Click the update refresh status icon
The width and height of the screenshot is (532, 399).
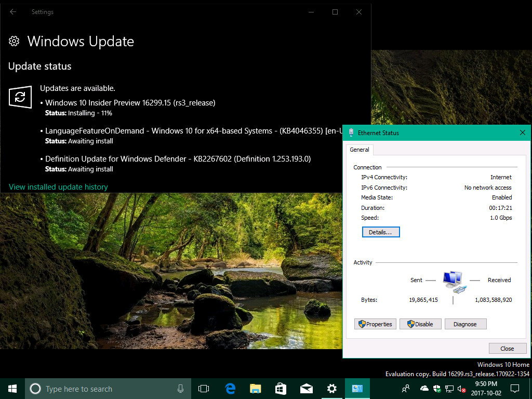tap(20, 97)
